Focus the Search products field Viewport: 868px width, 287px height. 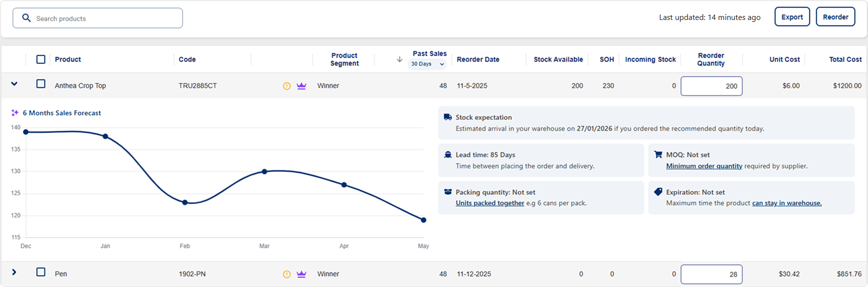[98, 18]
